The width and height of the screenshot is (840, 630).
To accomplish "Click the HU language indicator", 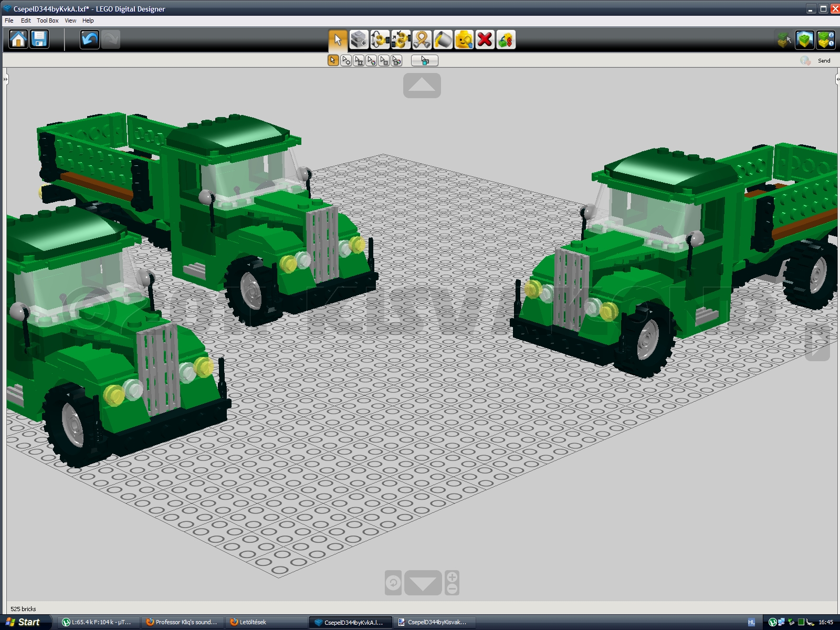I will point(751,622).
